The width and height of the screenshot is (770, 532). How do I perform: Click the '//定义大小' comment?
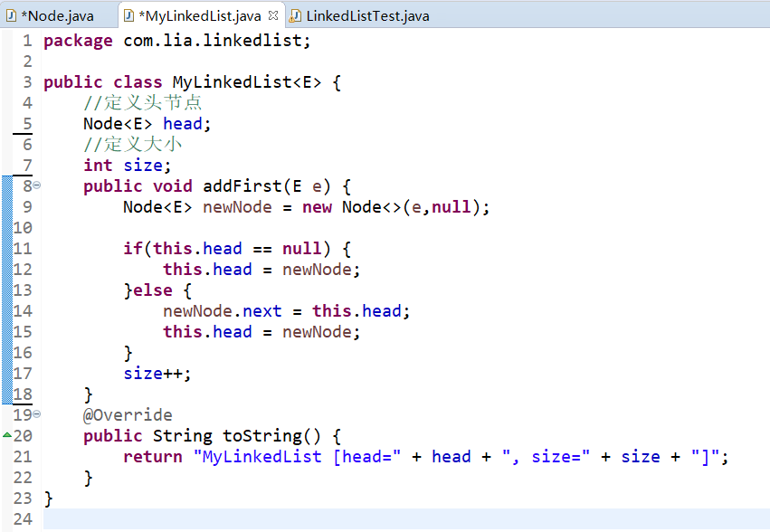click(x=133, y=145)
